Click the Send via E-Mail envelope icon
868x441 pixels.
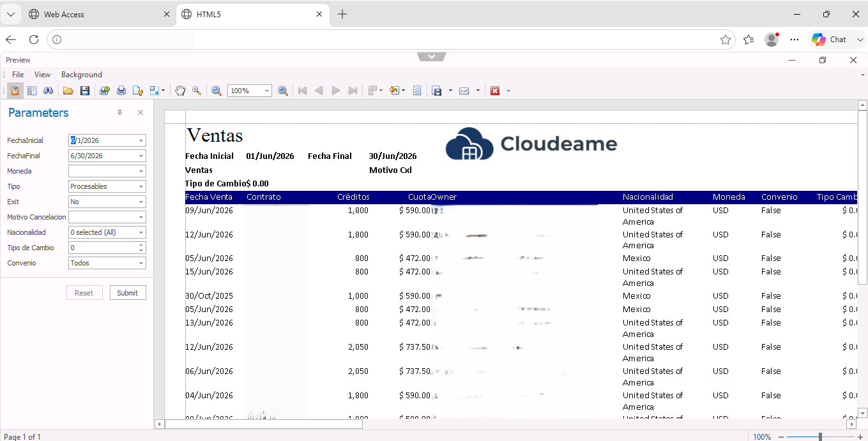tap(464, 91)
